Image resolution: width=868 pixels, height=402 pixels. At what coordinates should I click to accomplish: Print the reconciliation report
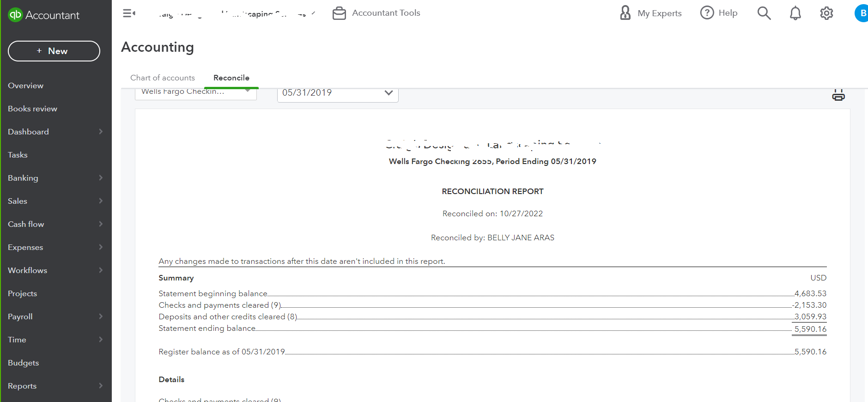838,95
